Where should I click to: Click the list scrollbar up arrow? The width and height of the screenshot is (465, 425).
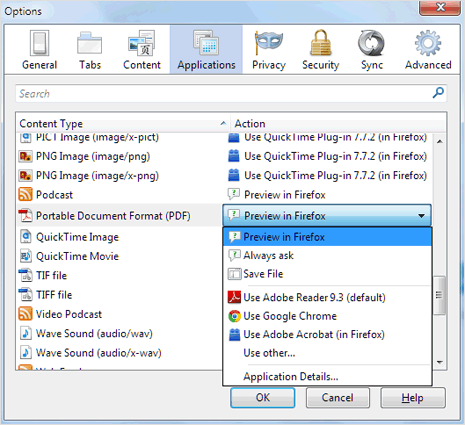point(440,141)
